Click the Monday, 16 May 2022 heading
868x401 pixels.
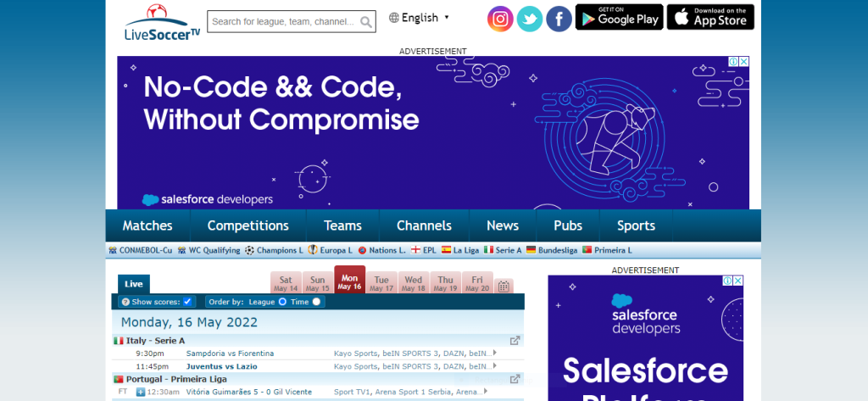189,322
